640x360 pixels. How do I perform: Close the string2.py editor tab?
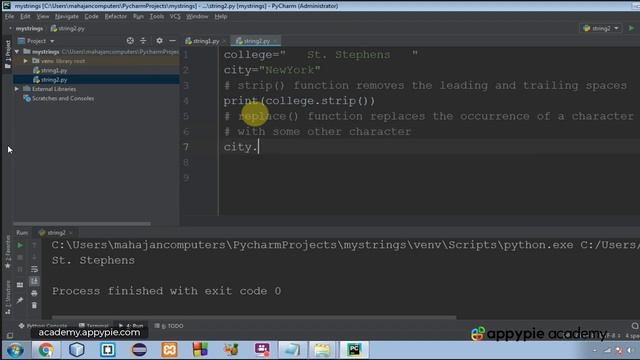tap(276, 41)
